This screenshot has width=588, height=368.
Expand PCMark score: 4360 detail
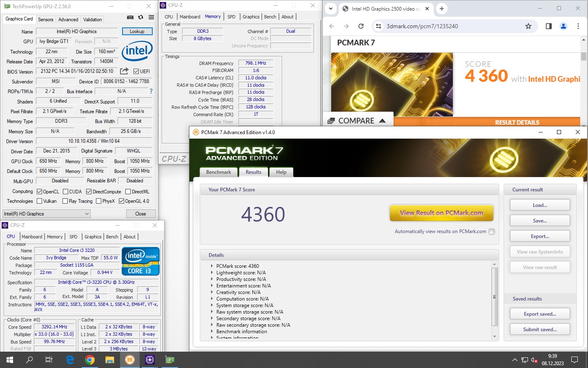click(212, 266)
